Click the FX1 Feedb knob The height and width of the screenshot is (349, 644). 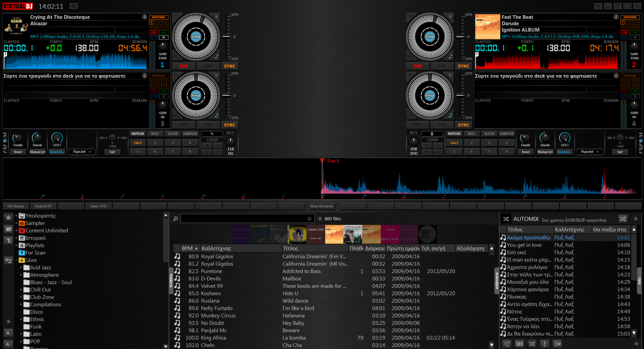18,138
